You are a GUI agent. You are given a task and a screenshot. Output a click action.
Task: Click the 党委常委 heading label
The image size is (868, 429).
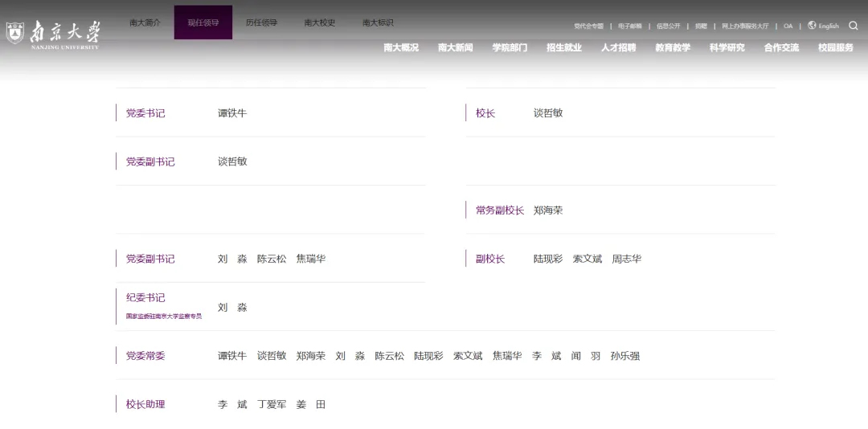[145, 356]
